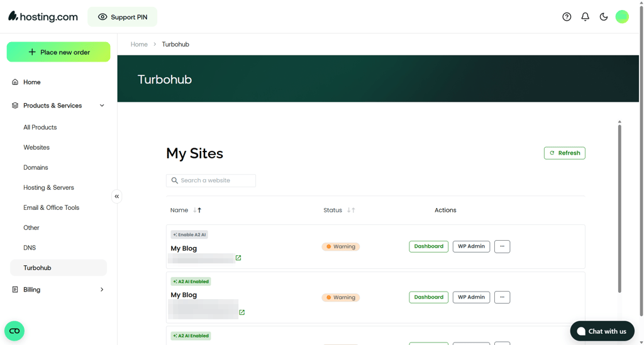644x345 pixels.
Task: Open Dashboard for second My Blog
Action: click(x=428, y=297)
